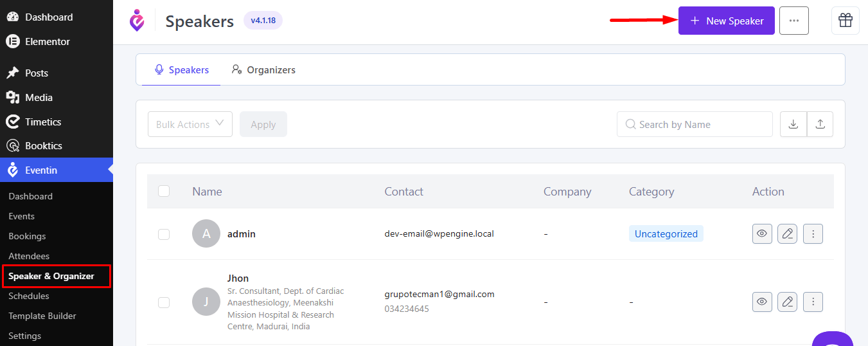Viewport: 868px width, 346px height.
Task: Edit the Jhon speaker with pencil icon
Action: click(x=787, y=302)
